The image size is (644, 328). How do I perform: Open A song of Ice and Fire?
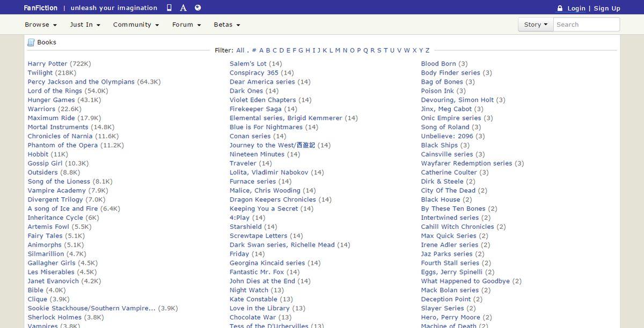[x=63, y=209]
